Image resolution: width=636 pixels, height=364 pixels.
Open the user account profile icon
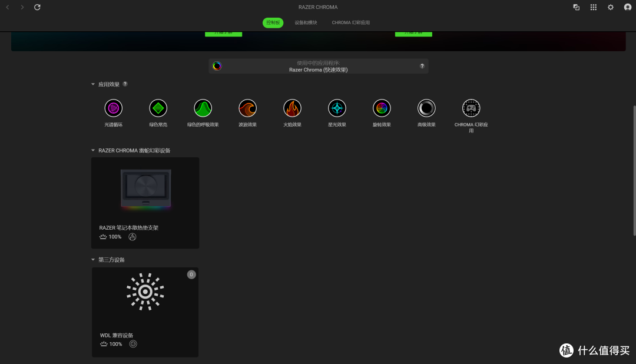tap(628, 7)
